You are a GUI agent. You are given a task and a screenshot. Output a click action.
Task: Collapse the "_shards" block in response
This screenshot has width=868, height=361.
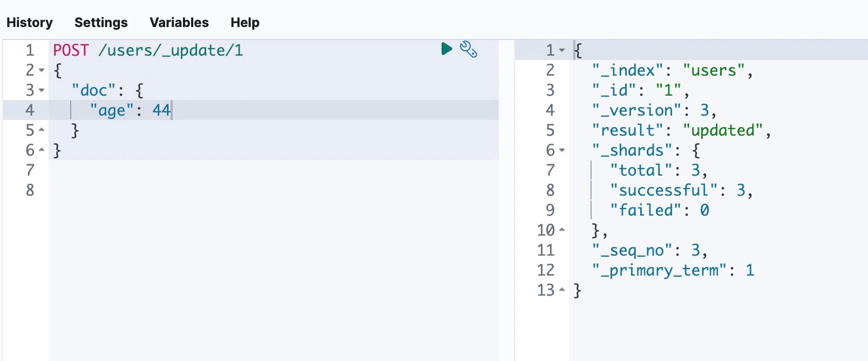click(x=562, y=150)
